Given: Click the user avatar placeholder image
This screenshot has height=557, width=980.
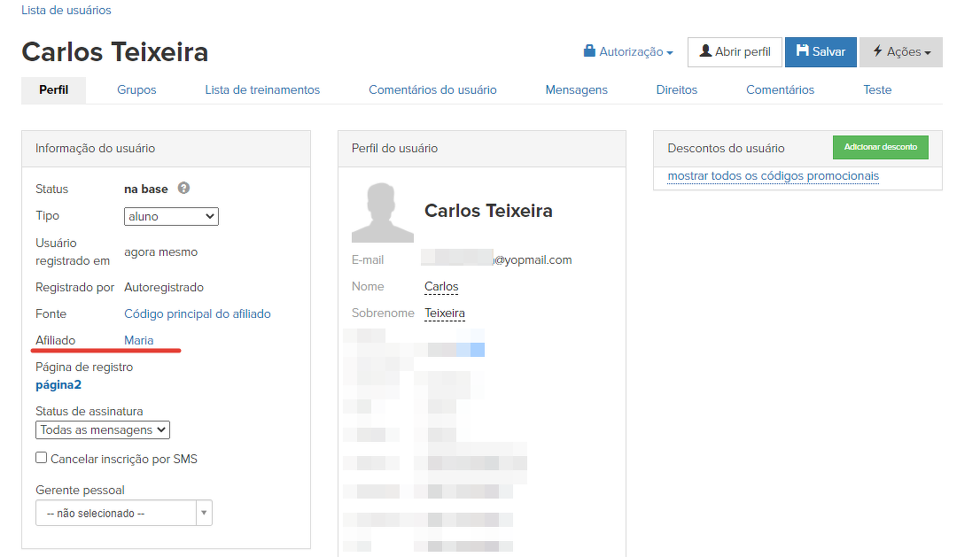Looking at the screenshot, I should [x=382, y=213].
